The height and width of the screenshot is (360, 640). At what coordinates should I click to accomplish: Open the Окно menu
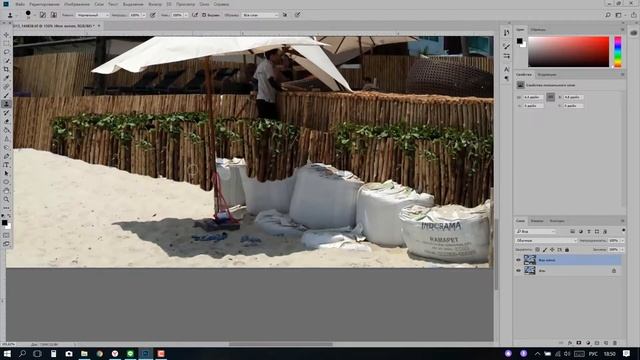tap(204, 4)
